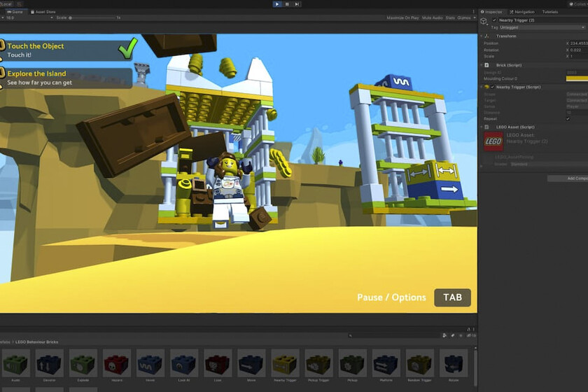Click the GameObject cube icon in Inspector

(x=484, y=21)
